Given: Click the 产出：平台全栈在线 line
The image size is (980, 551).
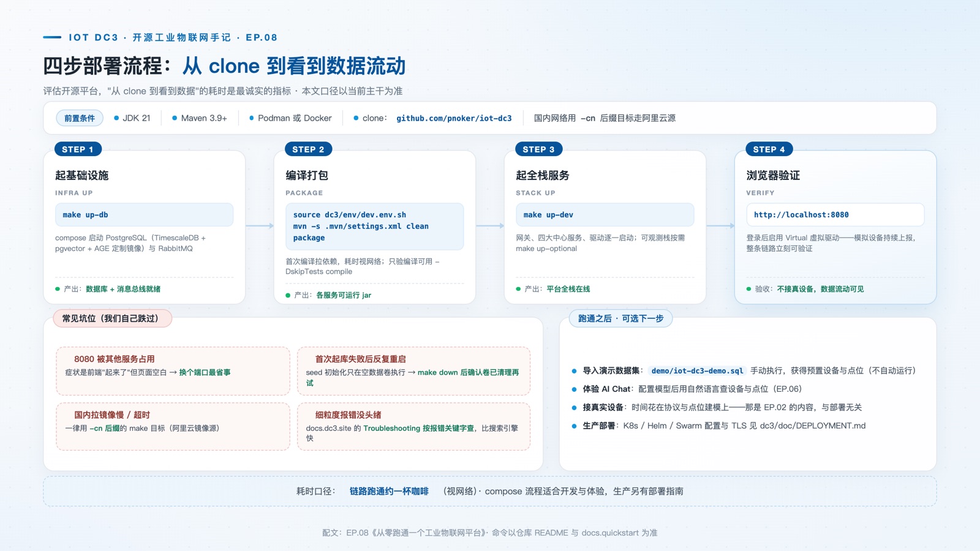Looking at the screenshot, I should (x=553, y=289).
